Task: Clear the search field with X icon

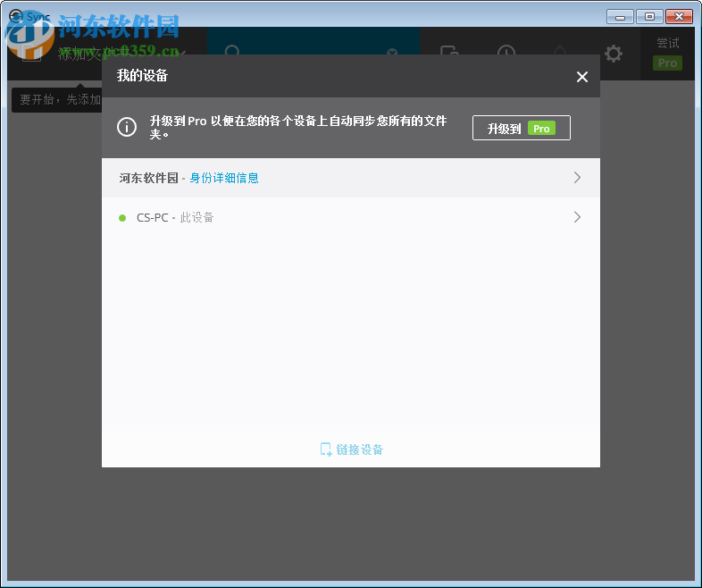Action: click(x=392, y=52)
